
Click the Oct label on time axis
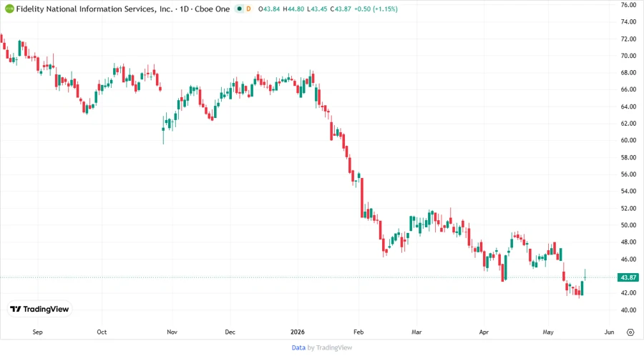102,332
